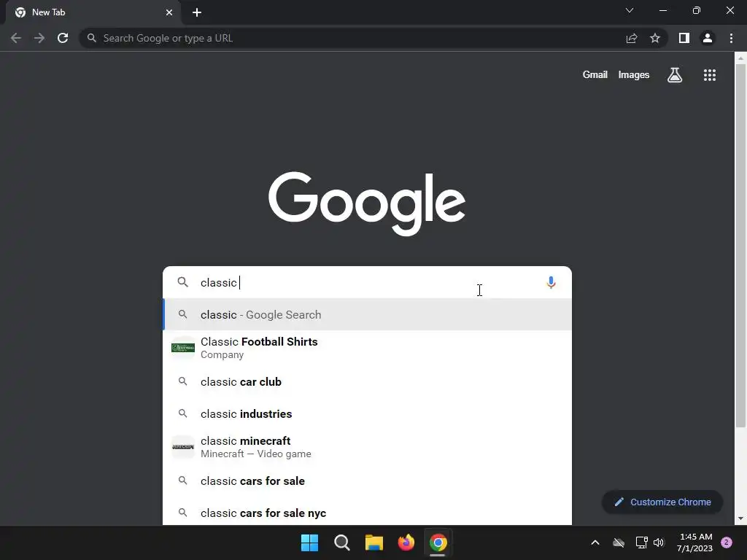Open the Images link

(634, 75)
